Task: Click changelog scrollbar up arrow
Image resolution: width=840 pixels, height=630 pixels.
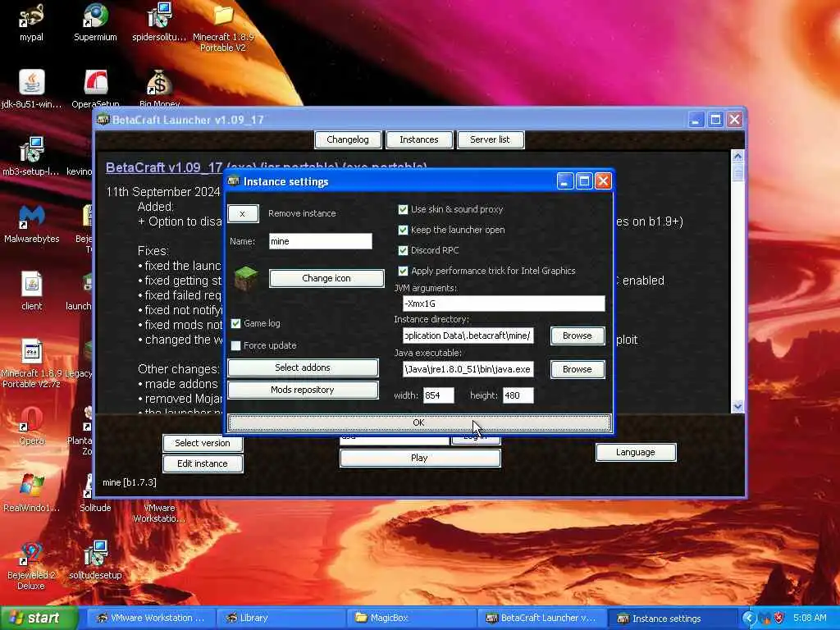Action: point(737,157)
